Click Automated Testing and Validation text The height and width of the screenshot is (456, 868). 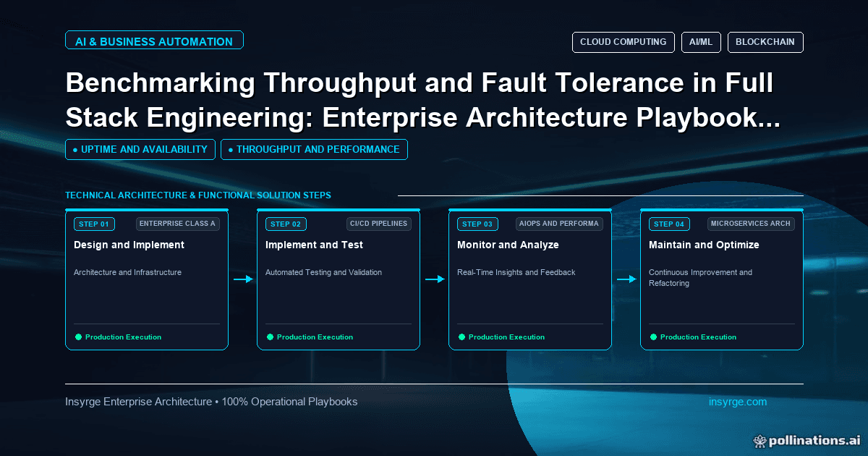click(323, 272)
